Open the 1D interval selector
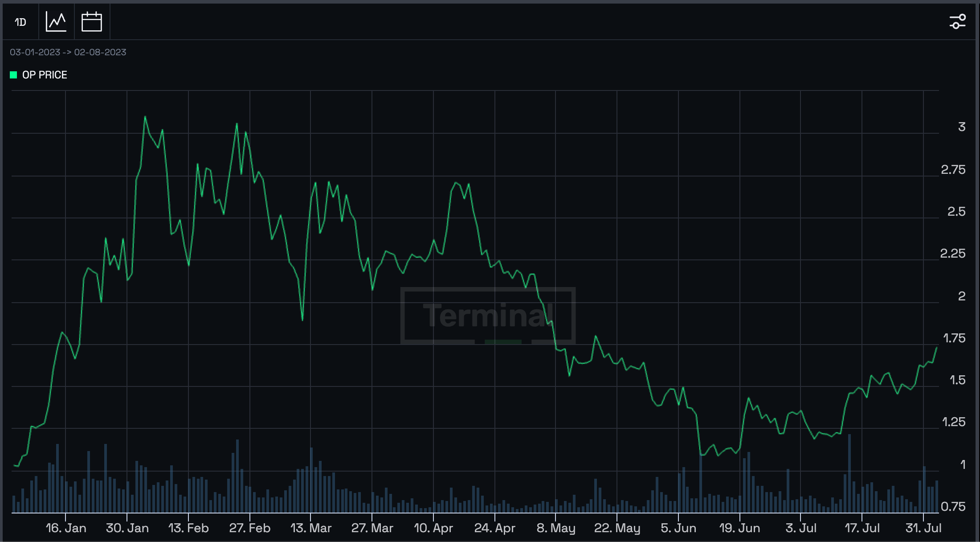 click(x=20, y=22)
